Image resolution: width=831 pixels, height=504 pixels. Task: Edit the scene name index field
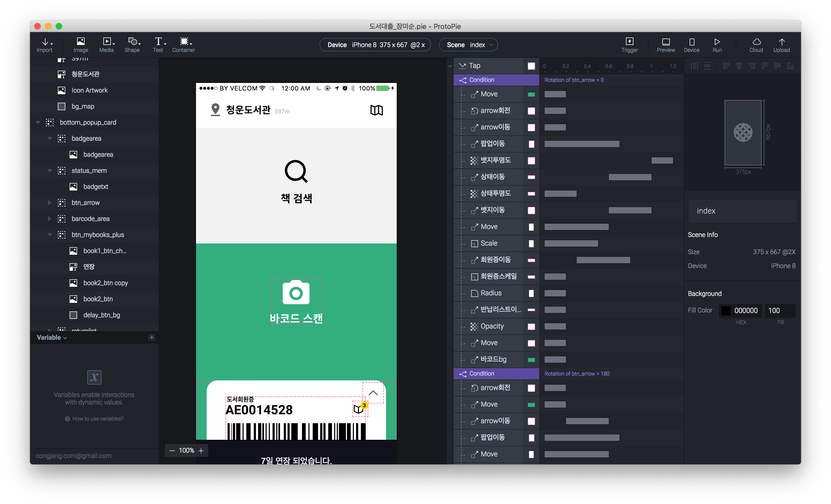[x=742, y=211]
